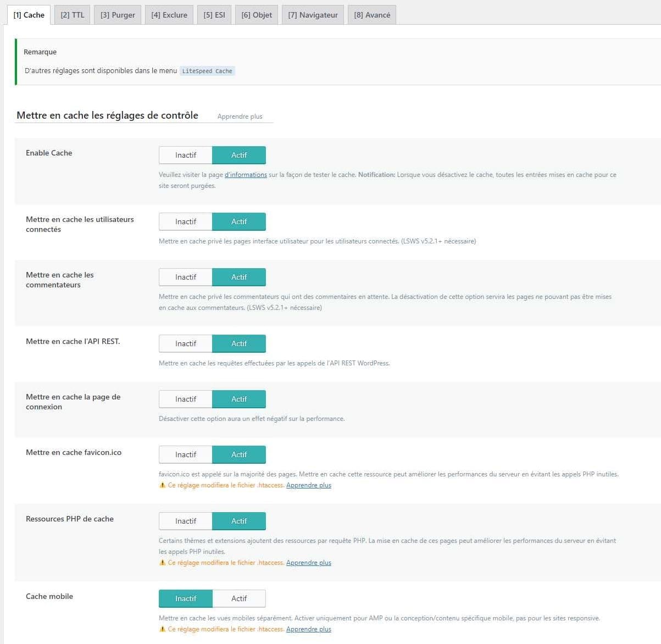The image size is (661, 644).
Task: Click the warning icon under Ressources PHP
Action: [x=162, y=563]
